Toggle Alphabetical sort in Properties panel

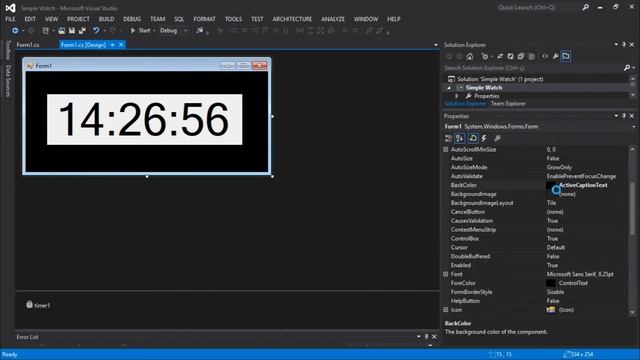[x=460, y=138]
